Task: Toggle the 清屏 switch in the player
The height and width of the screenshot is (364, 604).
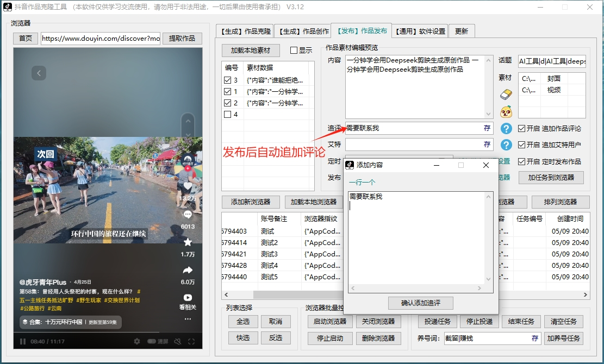Action: (151, 341)
